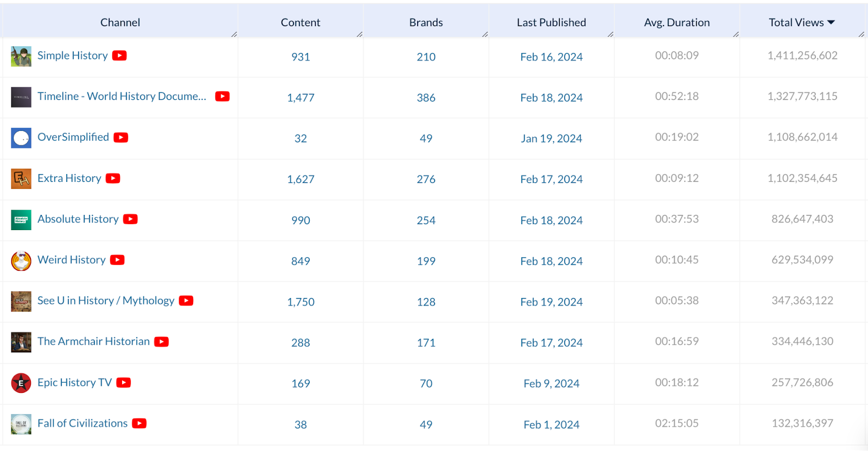This screenshot has height=451, width=868.
Task: Click YouTube icon next to Fall of Civilizations
Action: coord(139,423)
